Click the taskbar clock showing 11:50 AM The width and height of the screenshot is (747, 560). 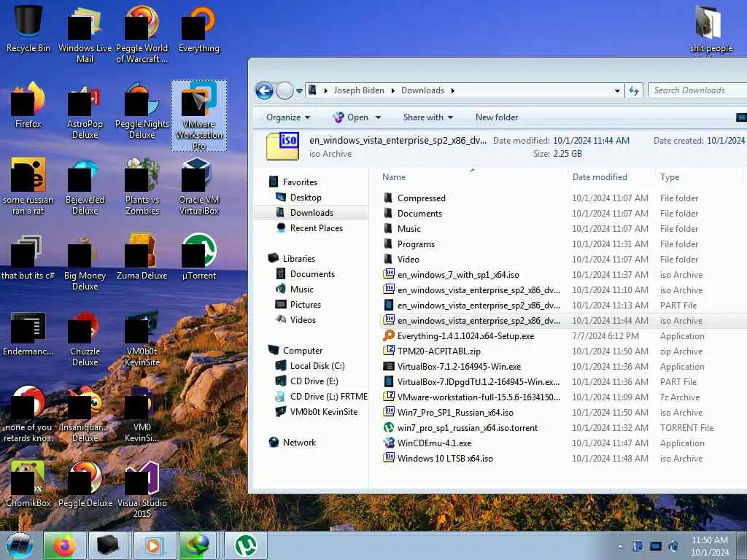709,546
